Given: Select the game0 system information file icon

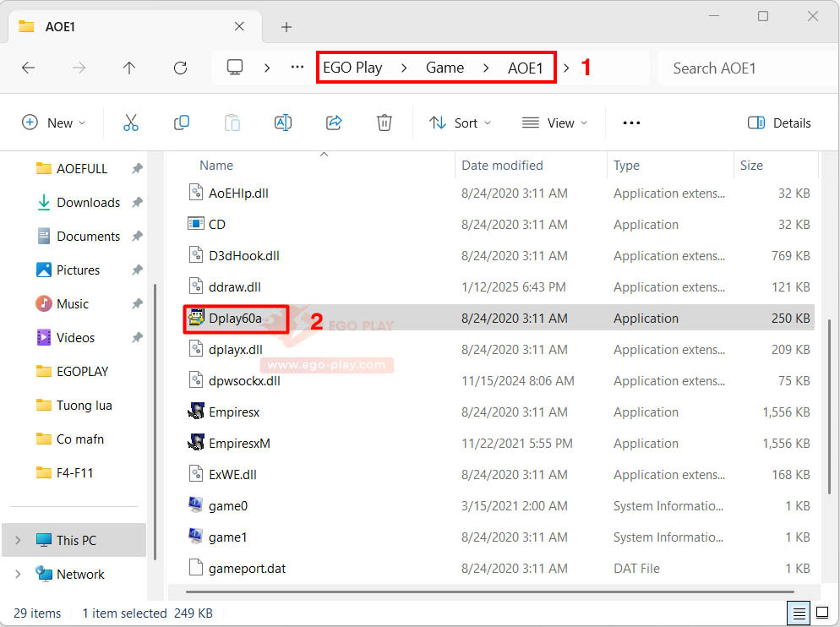Looking at the screenshot, I should click(195, 504).
